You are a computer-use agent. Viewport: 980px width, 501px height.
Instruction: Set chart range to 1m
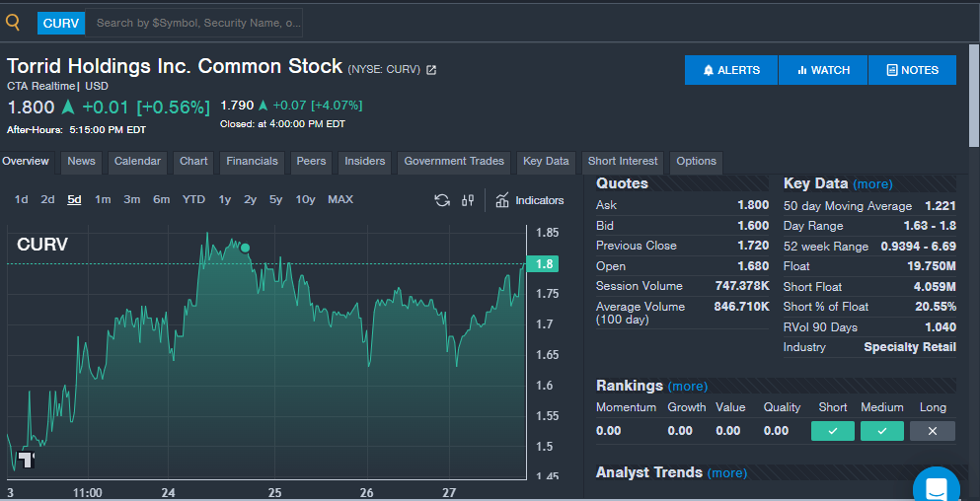click(103, 200)
